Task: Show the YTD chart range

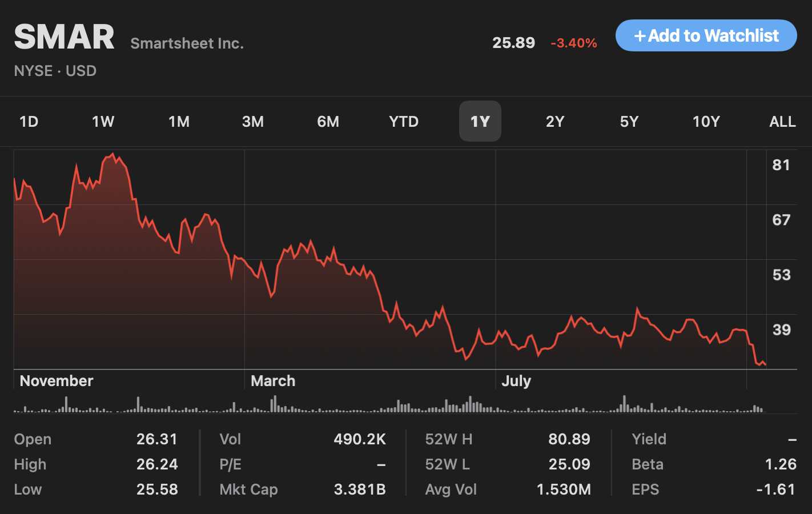Action: 404,122
